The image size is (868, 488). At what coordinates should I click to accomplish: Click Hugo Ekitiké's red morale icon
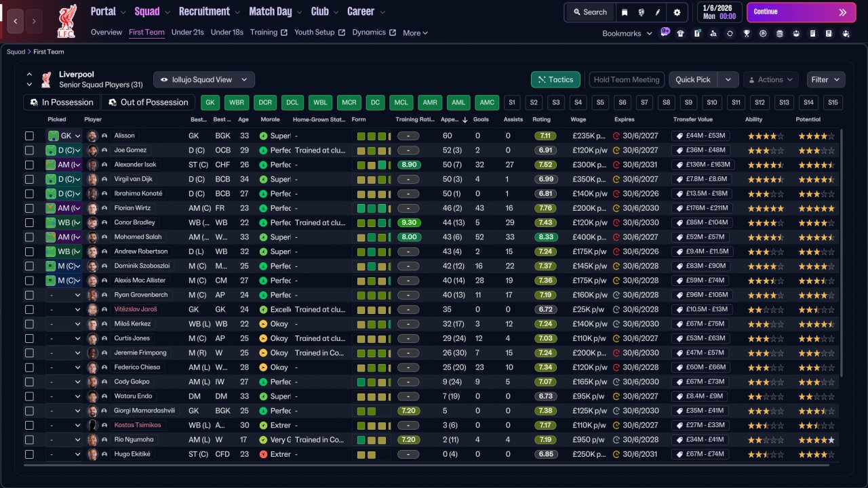[x=263, y=454]
